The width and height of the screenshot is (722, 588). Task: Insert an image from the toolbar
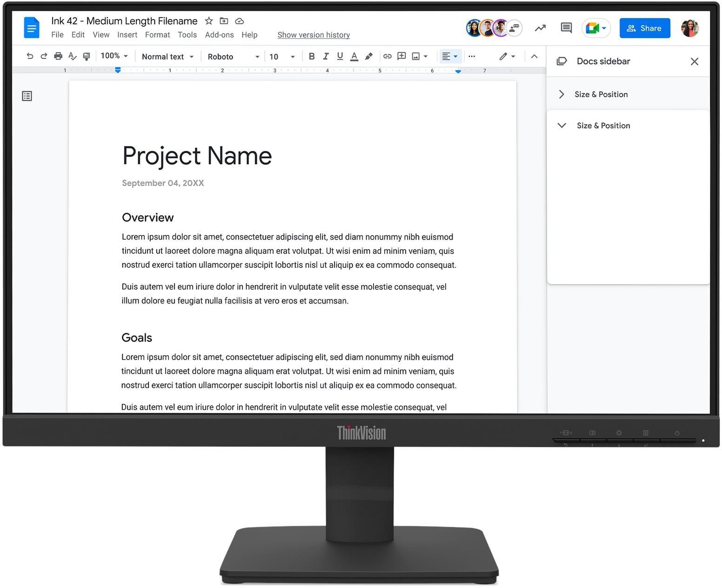[x=415, y=56]
